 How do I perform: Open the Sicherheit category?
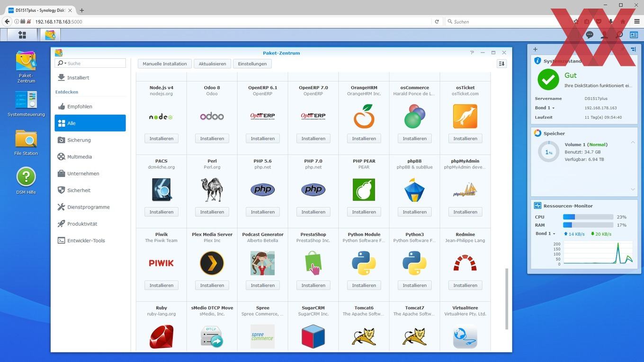point(90,190)
